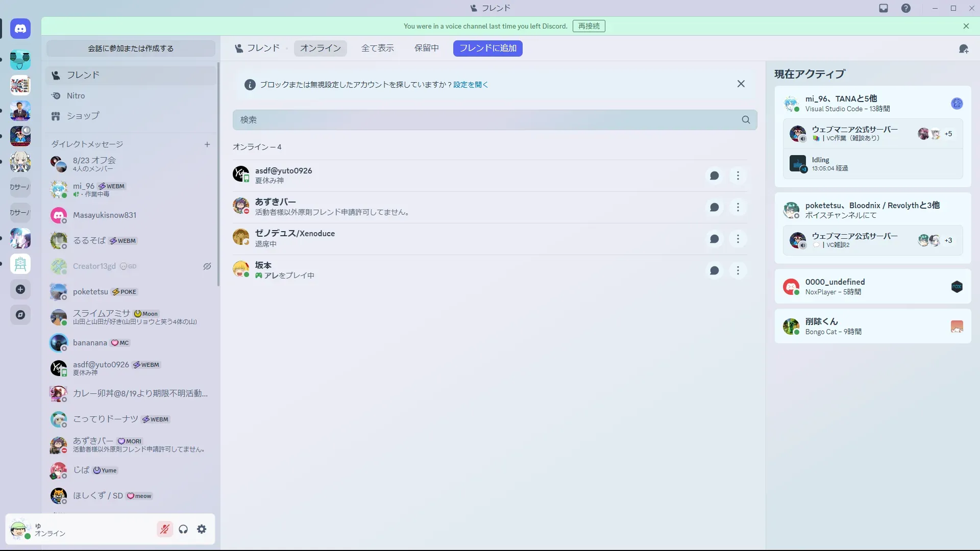Image resolution: width=980 pixels, height=551 pixels.
Task: Open the New Group DM icon
Action: pos(963,48)
